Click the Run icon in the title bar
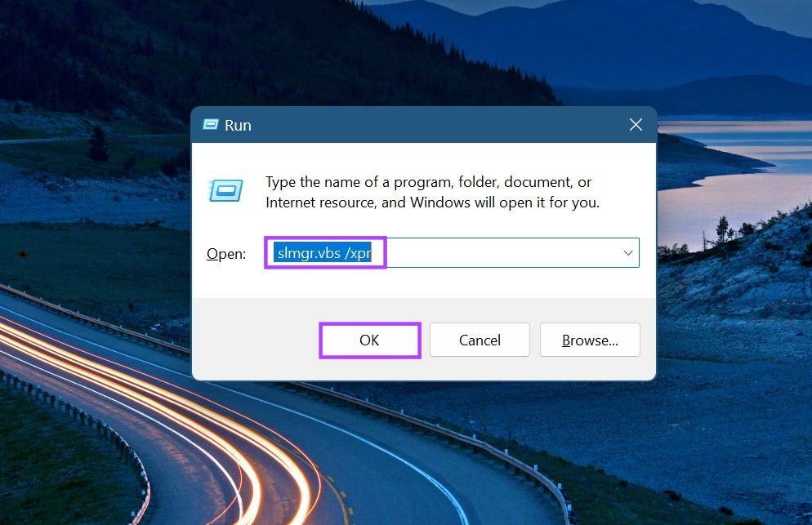Viewport: 812px width, 525px height. (210, 125)
